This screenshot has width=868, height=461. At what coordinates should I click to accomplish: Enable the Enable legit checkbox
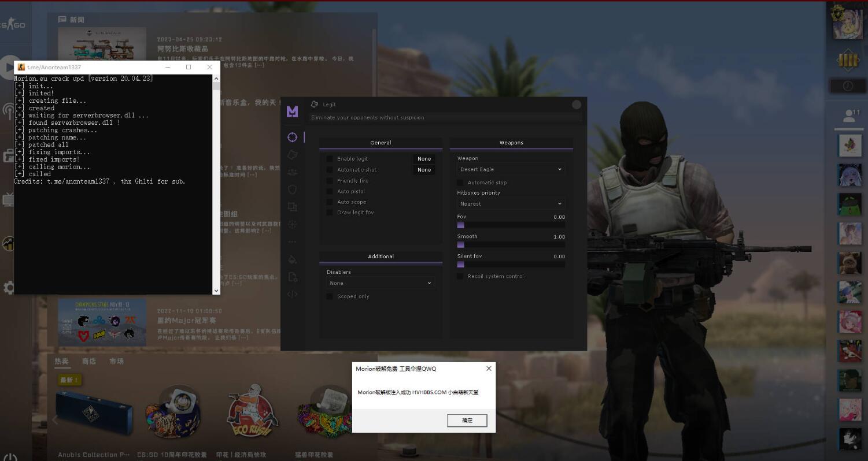[330, 159]
